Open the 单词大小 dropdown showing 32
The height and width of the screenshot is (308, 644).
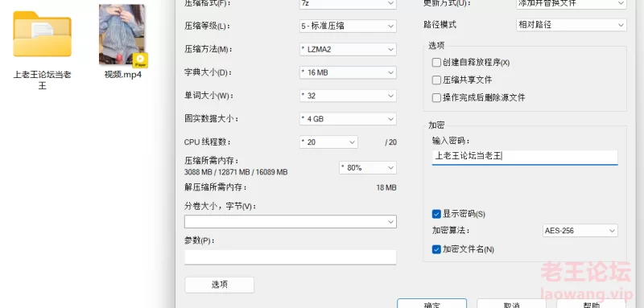pyautogui.click(x=348, y=96)
